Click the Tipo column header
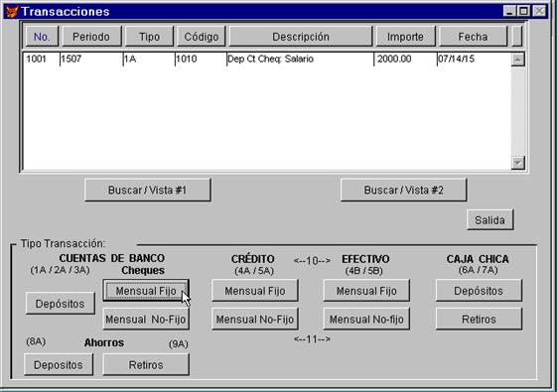The image size is (557, 392). [149, 37]
